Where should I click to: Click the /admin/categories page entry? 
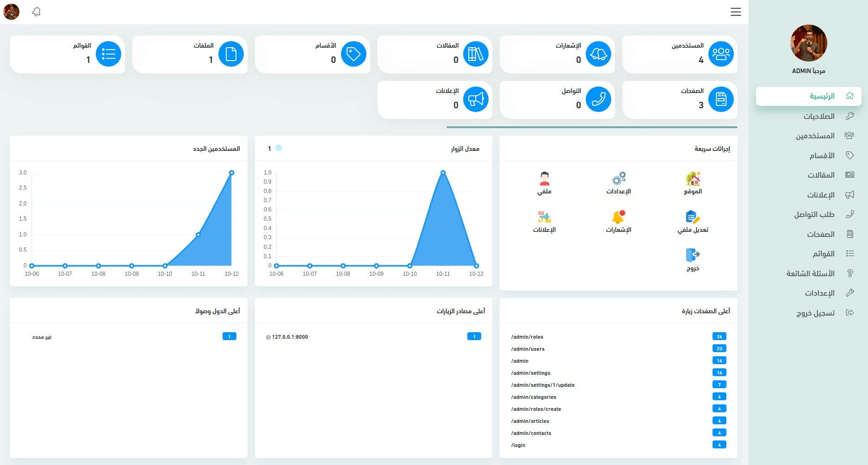coord(533,397)
